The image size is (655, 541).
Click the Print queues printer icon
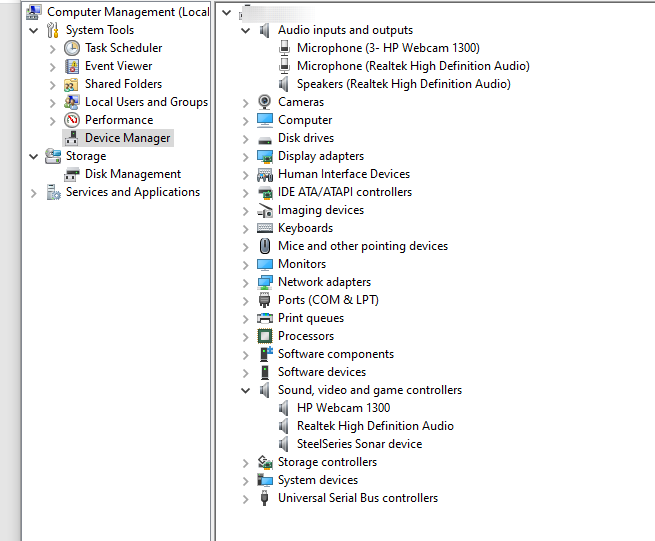tap(265, 318)
